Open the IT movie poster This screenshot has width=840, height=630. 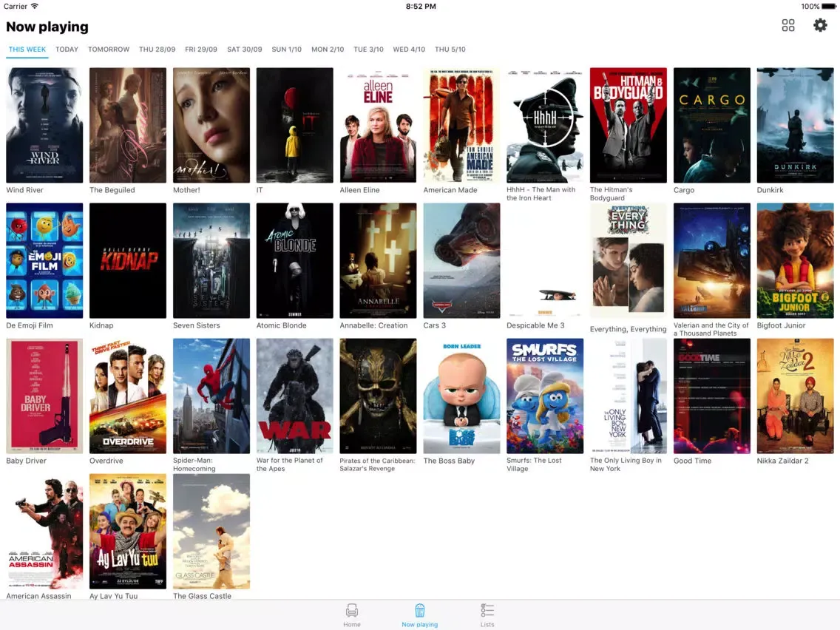point(294,126)
